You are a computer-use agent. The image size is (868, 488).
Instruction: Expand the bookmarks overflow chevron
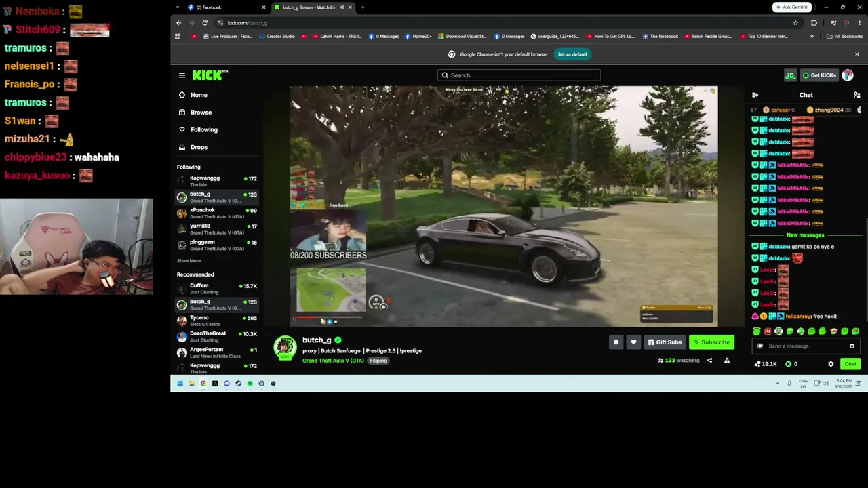click(x=812, y=37)
